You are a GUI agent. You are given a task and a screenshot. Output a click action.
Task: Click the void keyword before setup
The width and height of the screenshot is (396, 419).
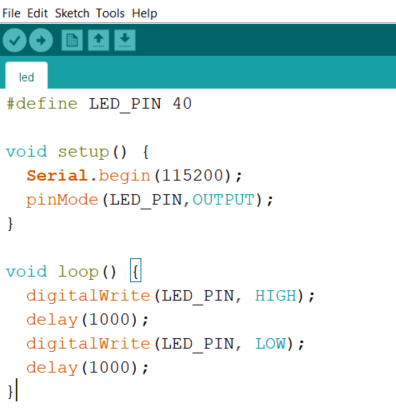tap(26, 152)
